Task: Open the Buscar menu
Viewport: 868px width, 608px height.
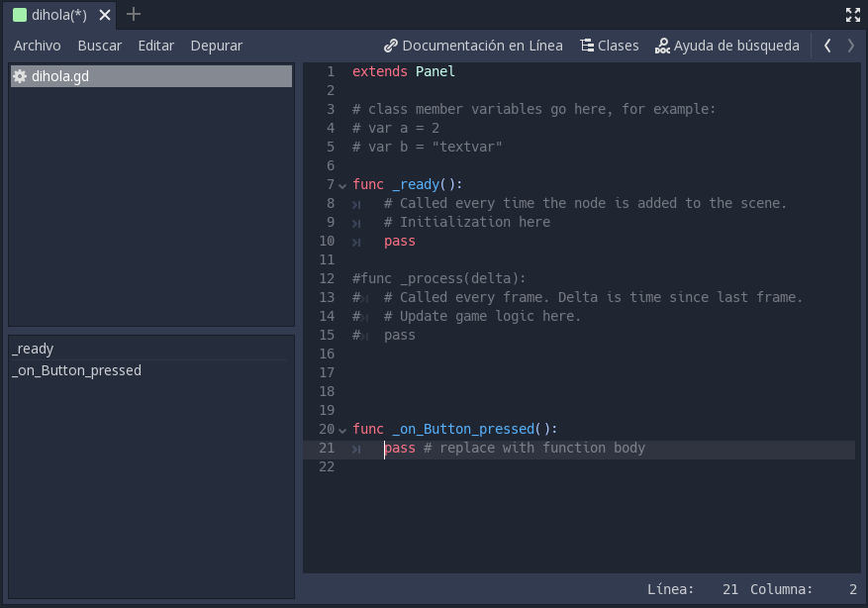Action: point(99,46)
